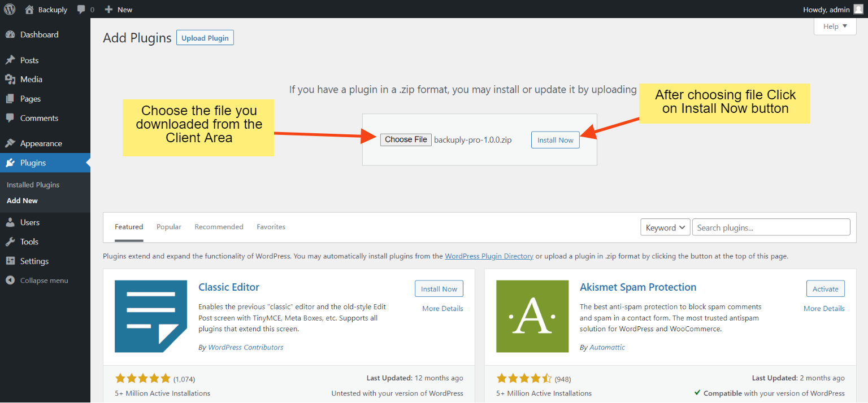This screenshot has height=403, width=868.
Task: Click the WordPress logo icon
Action: point(10,9)
